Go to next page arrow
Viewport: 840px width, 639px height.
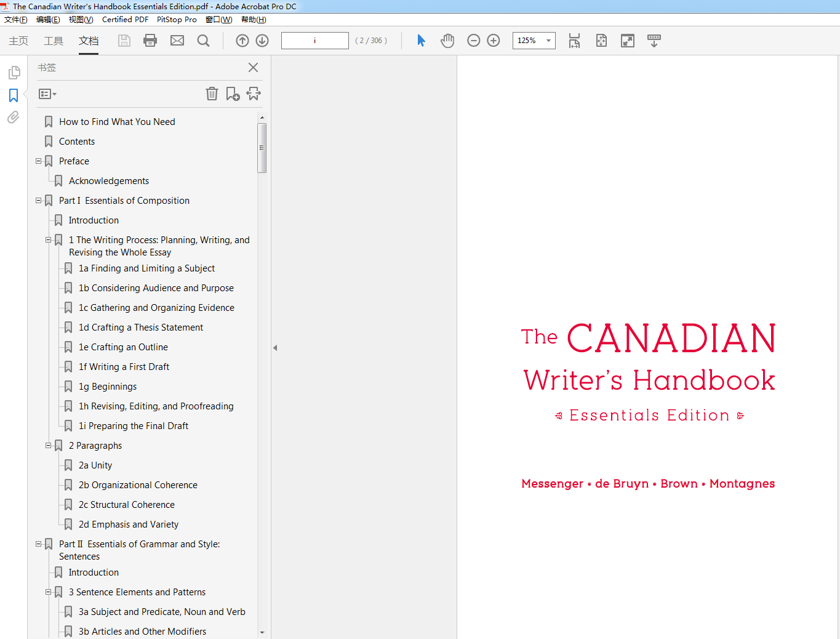[x=262, y=41]
